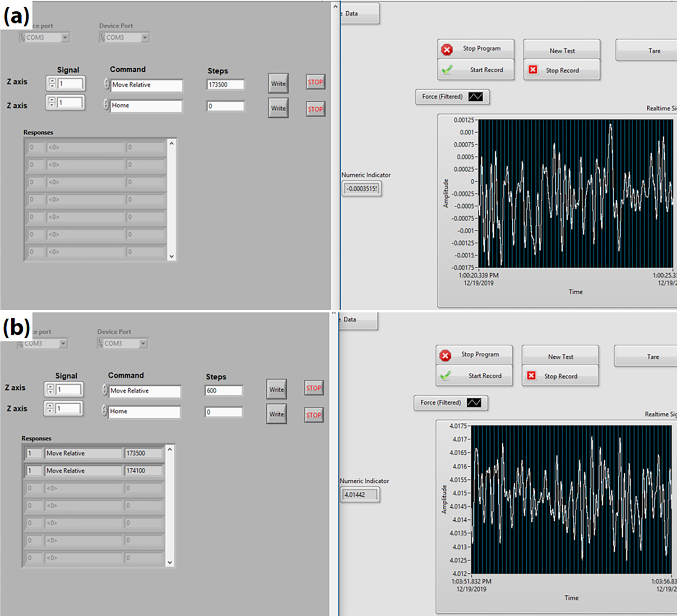677x616 pixels.
Task: Click the green checkmark on Start Record in panel (a)
Action: [447, 70]
